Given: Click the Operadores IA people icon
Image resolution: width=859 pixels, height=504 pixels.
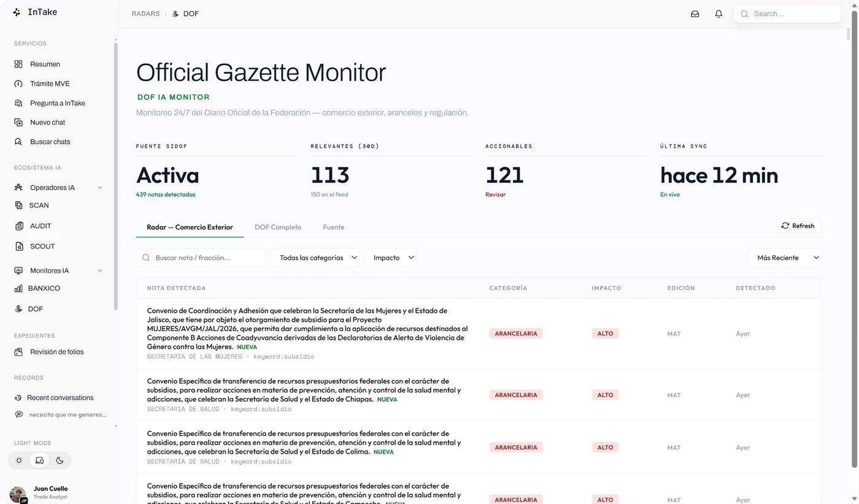Looking at the screenshot, I should pyautogui.click(x=18, y=188).
